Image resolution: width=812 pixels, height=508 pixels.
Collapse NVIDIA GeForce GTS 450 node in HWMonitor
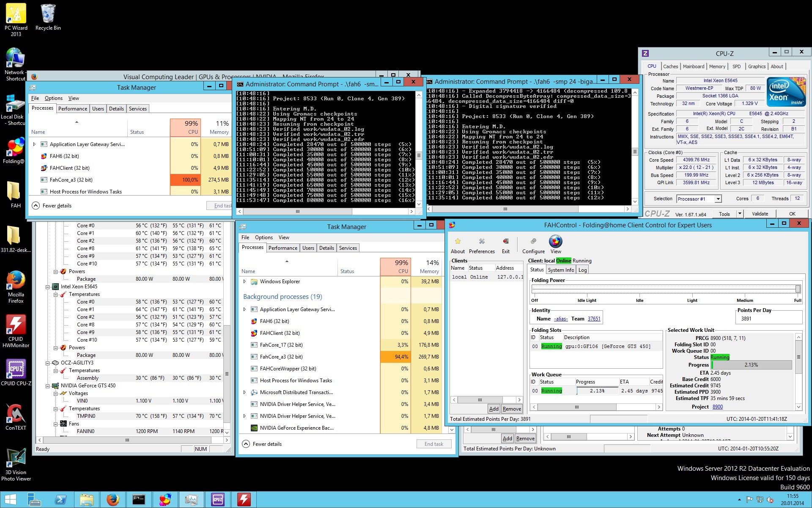(x=47, y=386)
